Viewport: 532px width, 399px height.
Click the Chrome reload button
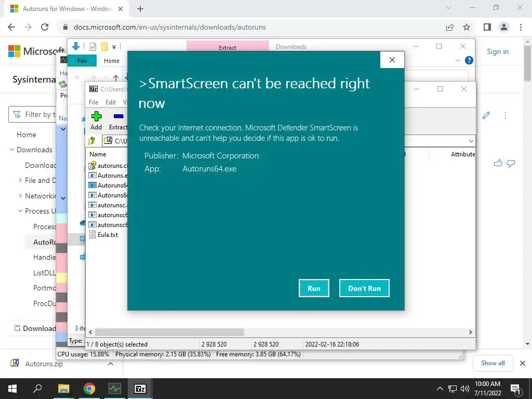click(45, 27)
